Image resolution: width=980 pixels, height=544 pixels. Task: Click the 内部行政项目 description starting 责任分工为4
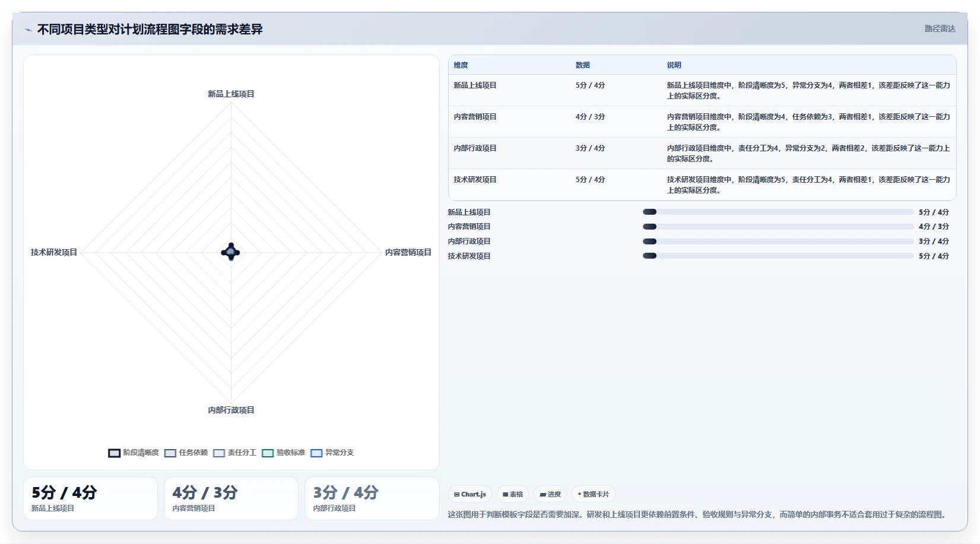(x=808, y=153)
